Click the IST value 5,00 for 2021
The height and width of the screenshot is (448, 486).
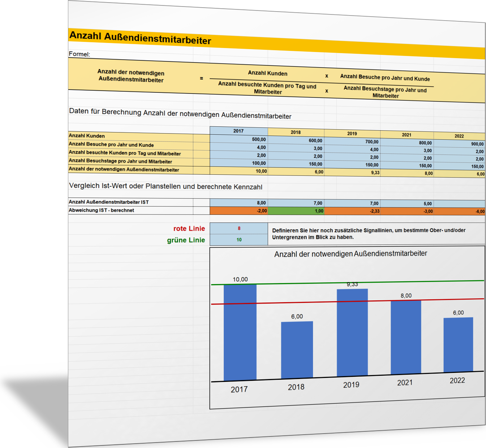[407, 204]
